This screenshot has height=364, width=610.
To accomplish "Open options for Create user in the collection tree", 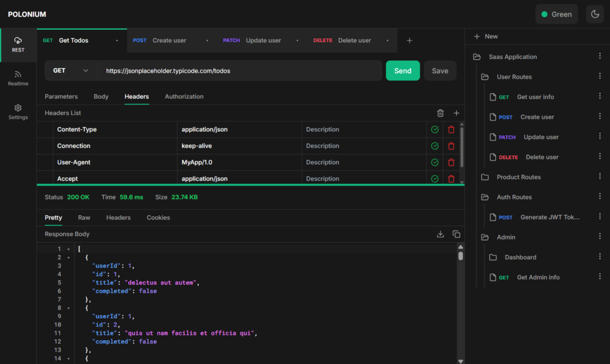I will pyautogui.click(x=600, y=116).
